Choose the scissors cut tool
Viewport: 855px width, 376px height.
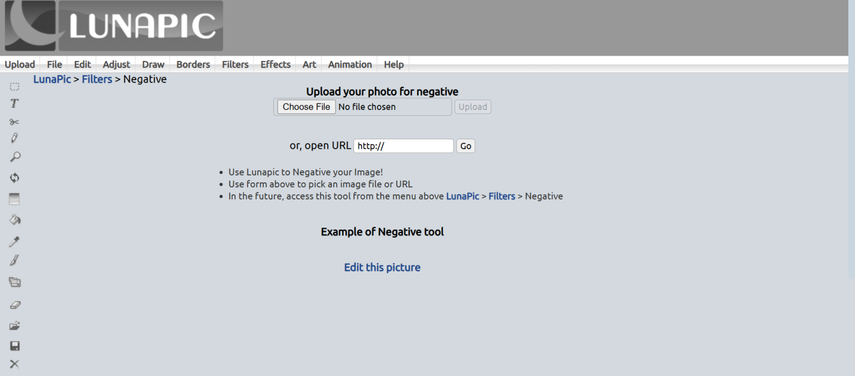click(x=15, y=122)
